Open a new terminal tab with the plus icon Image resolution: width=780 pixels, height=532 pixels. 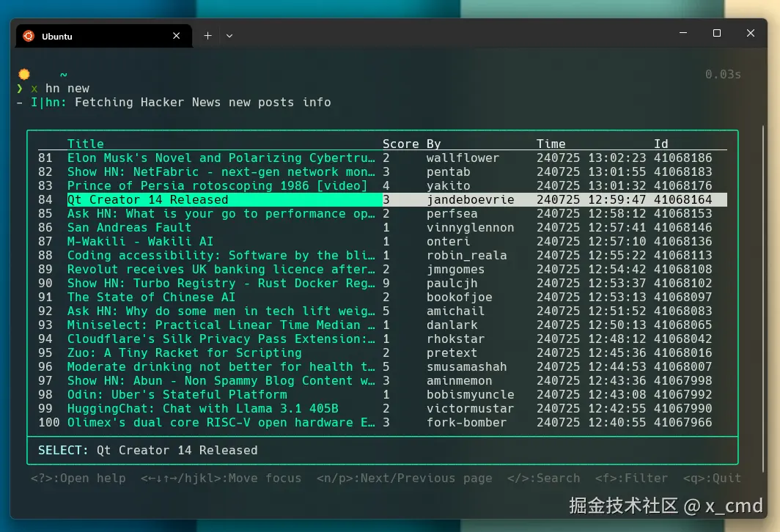coord(207,35)
